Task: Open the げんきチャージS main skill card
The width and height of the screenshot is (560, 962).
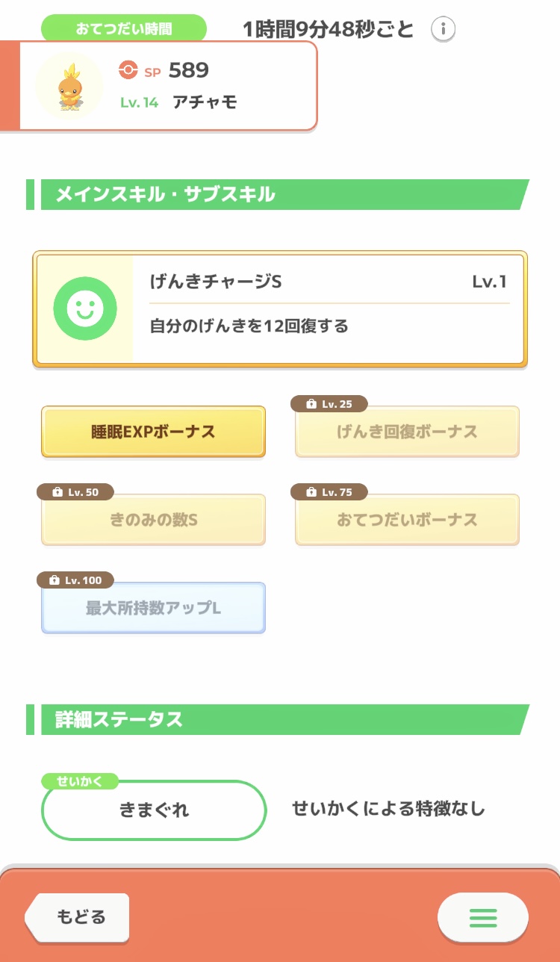Action: 329,309
